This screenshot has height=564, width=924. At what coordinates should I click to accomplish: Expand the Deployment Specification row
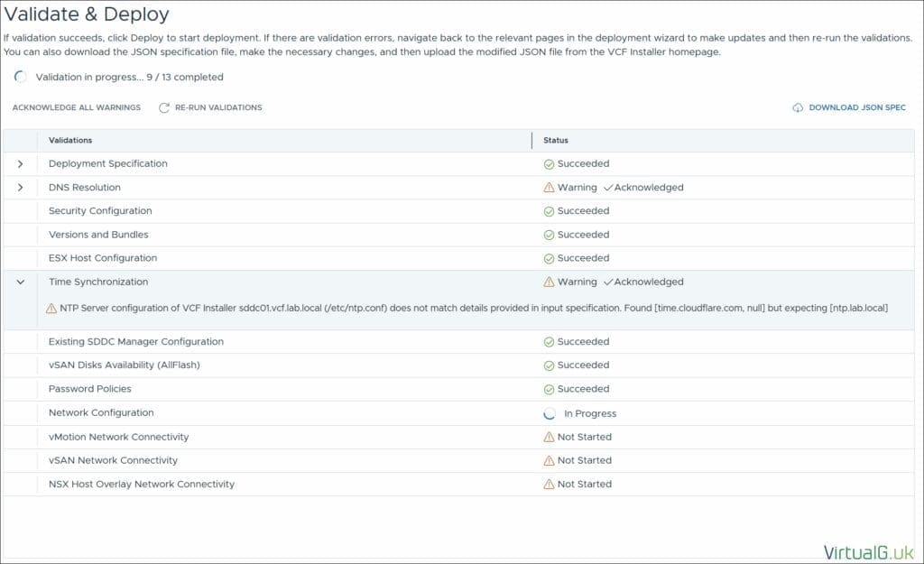pyautogui.click(x=21, y=164)
